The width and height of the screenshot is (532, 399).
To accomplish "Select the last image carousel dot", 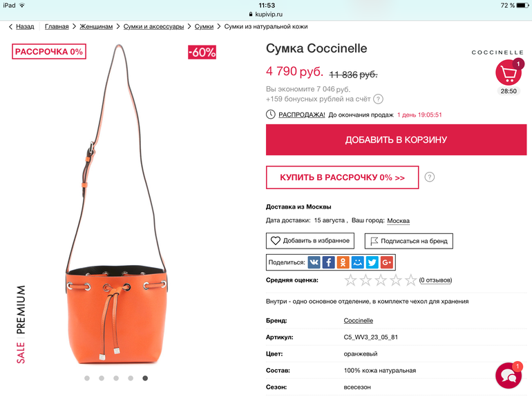I will (145, 378).
